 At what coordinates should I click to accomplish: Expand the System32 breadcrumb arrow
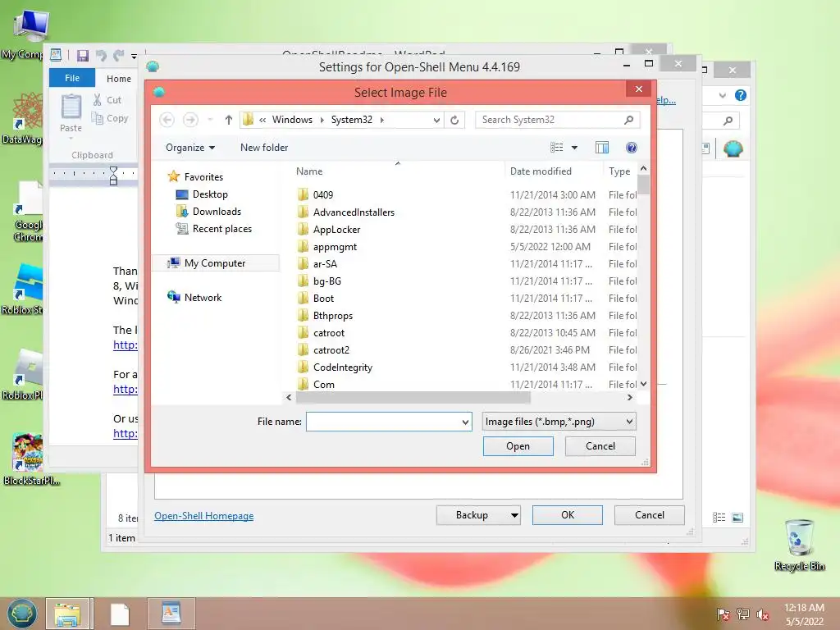(382, 120)
